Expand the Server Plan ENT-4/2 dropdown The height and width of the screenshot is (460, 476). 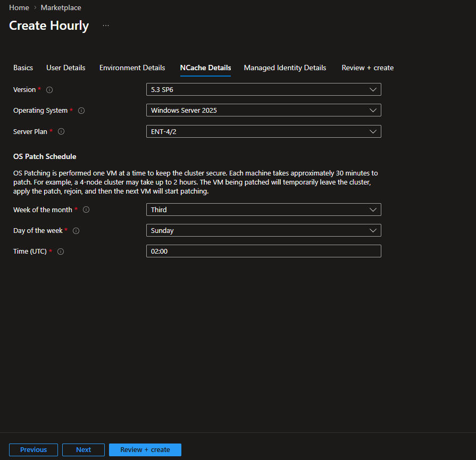click(x=263, y=131)
